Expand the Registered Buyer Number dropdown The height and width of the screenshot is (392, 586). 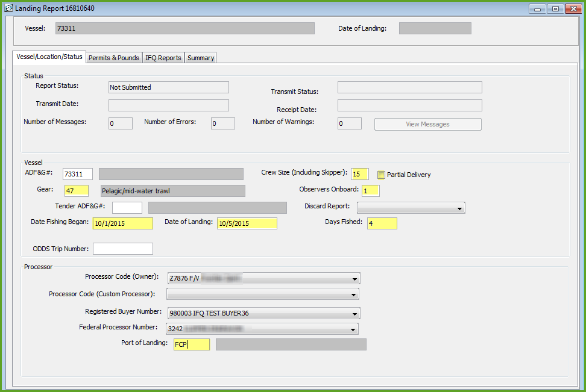354,314
